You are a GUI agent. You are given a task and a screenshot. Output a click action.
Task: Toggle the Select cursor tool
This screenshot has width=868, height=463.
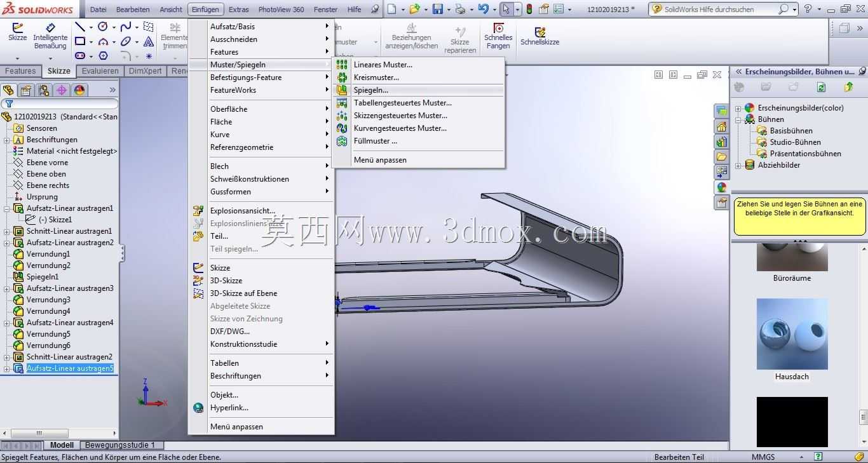[x=506, y=9]
